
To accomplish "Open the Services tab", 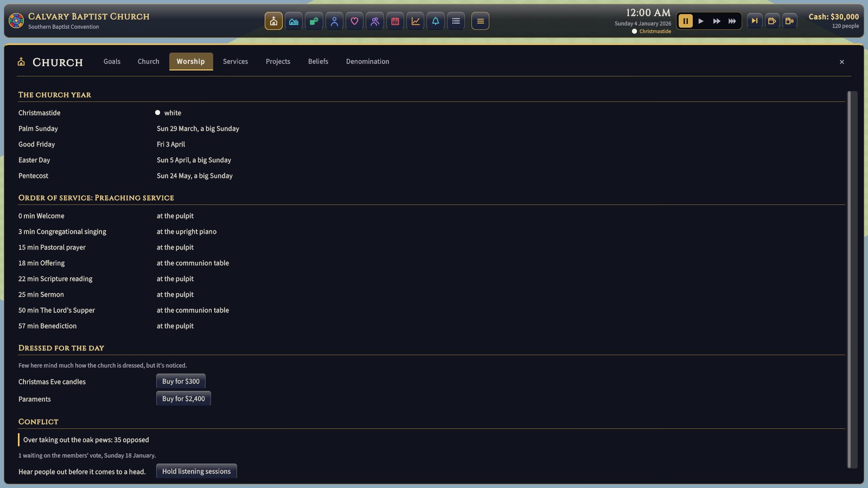I will pos(235,61).
